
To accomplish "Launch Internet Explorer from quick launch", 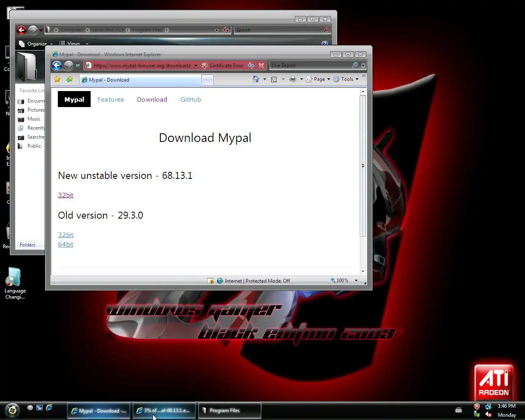I will click(49, 408).
